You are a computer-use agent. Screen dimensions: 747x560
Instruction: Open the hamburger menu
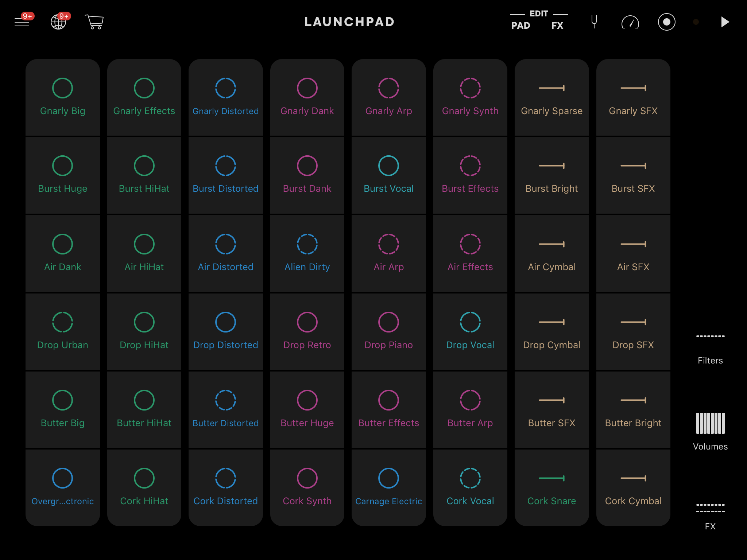(x=22, y=22)
